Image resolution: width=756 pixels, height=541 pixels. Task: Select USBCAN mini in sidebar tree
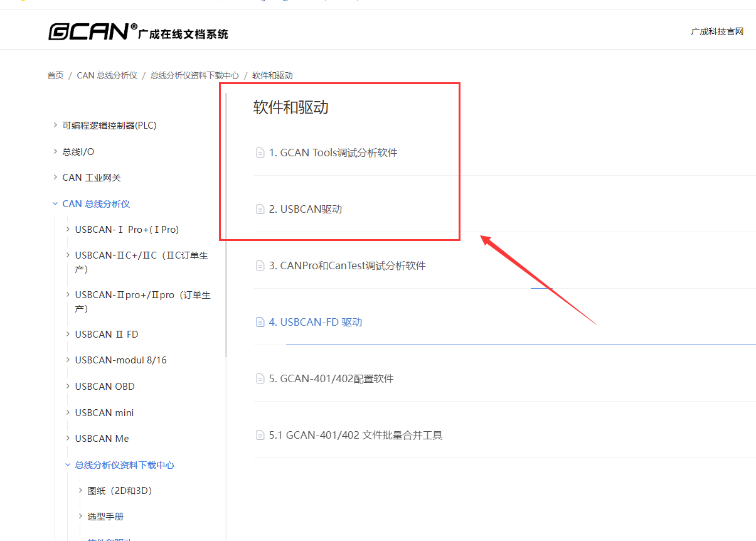[104, 412]
